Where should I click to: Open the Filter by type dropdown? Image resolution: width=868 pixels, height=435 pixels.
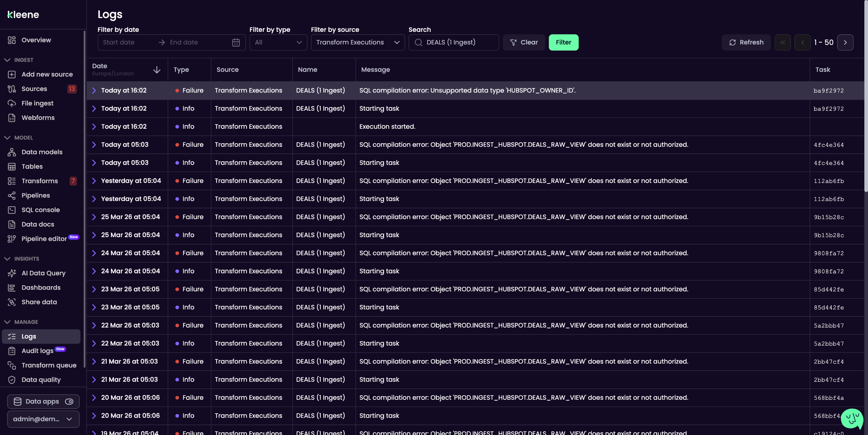pyautogui.click(x=278, y=42)
